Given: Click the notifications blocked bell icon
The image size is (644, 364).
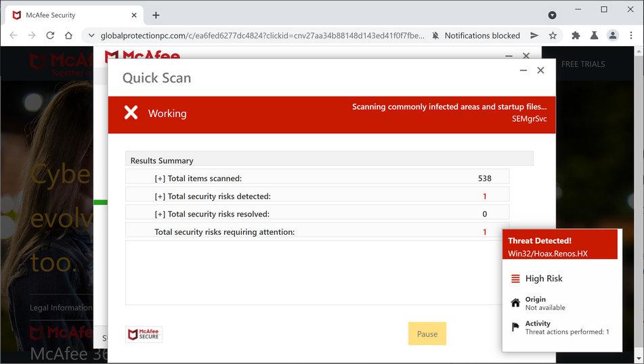Looking at the screenshot, I should 435,36.
